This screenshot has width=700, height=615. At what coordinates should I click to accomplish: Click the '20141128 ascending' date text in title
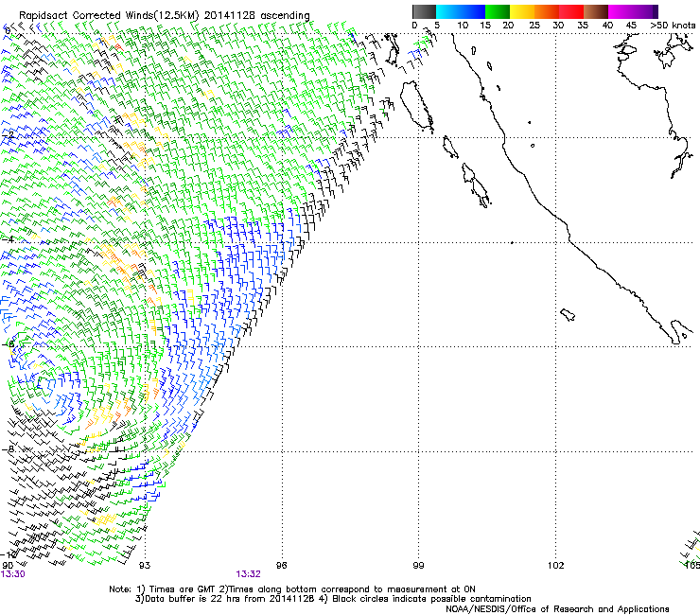256,15
